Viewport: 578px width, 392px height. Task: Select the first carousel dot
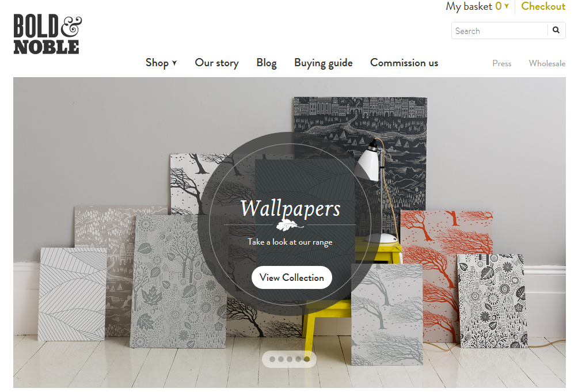pyautogui.click(x=272, y=359)
